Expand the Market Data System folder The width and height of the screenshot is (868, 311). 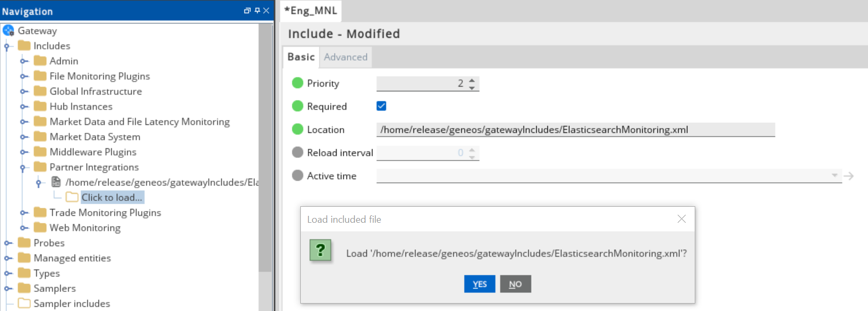pos(24,137)
